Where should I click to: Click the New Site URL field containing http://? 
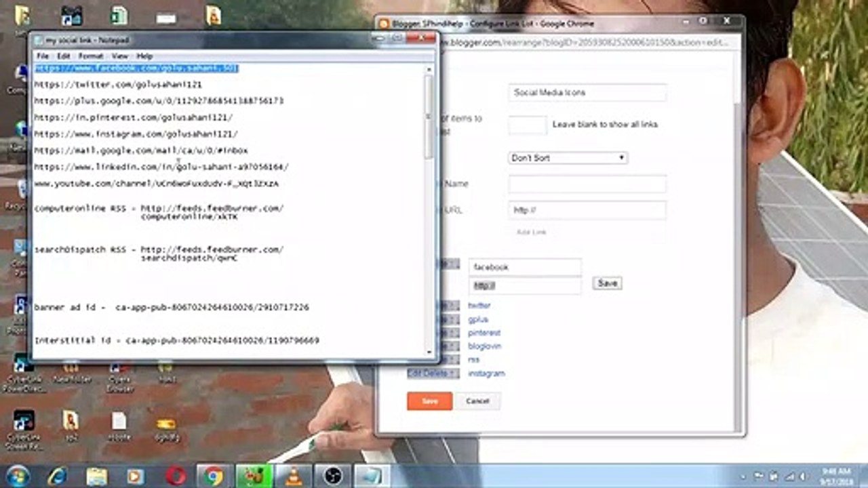[587, 210]
